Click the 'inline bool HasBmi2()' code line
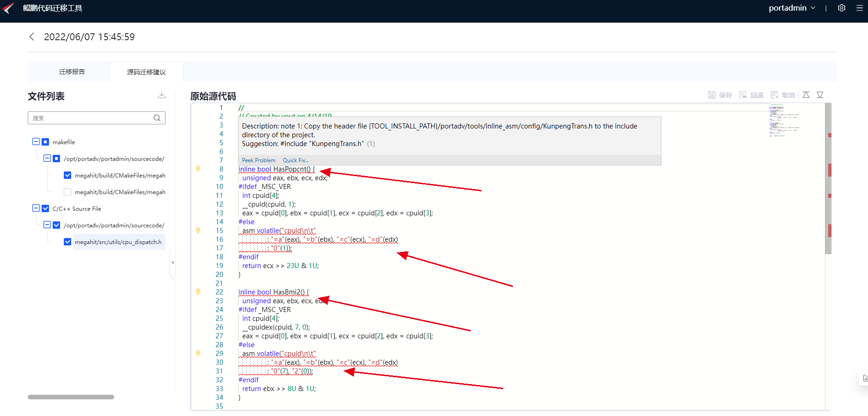The height and width of the screenshot is (416, 868). 274,292
